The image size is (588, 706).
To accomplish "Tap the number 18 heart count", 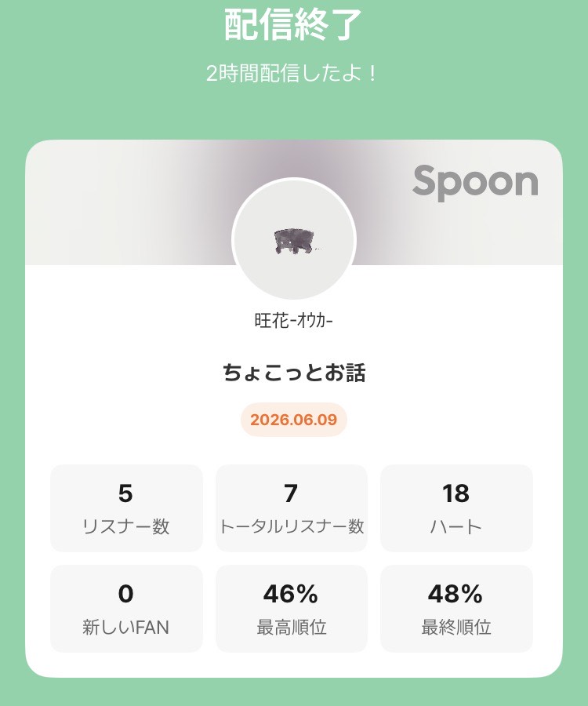I will (456, 493).
